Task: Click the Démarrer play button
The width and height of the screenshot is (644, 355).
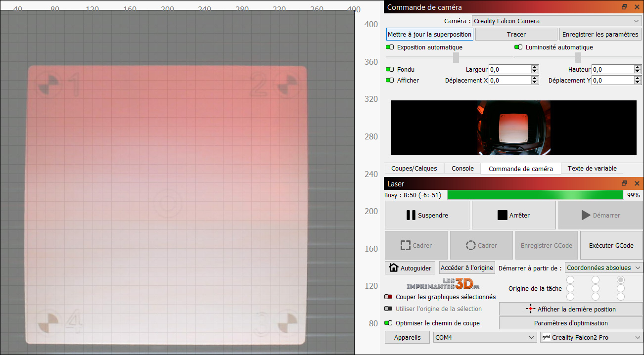Action: pyautogui.click(x=600, y=215)
